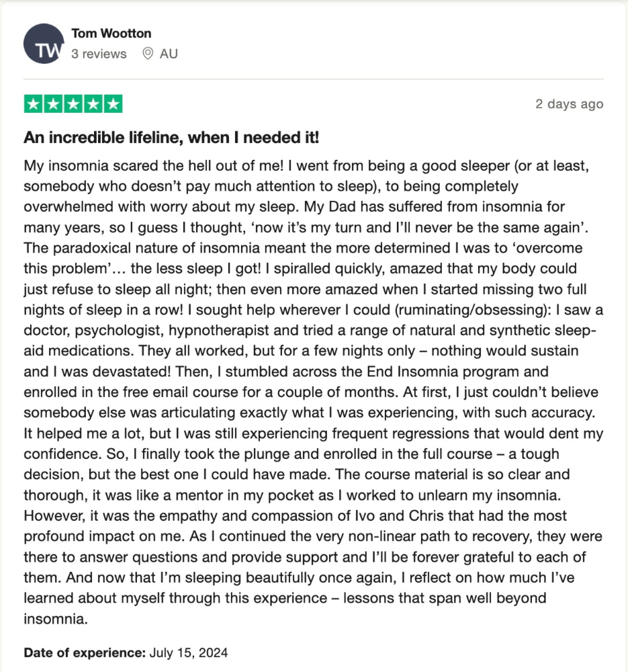Screen dimensions: 628x672
Task: Click the date July 15, 2024
Action: point(189,653)
